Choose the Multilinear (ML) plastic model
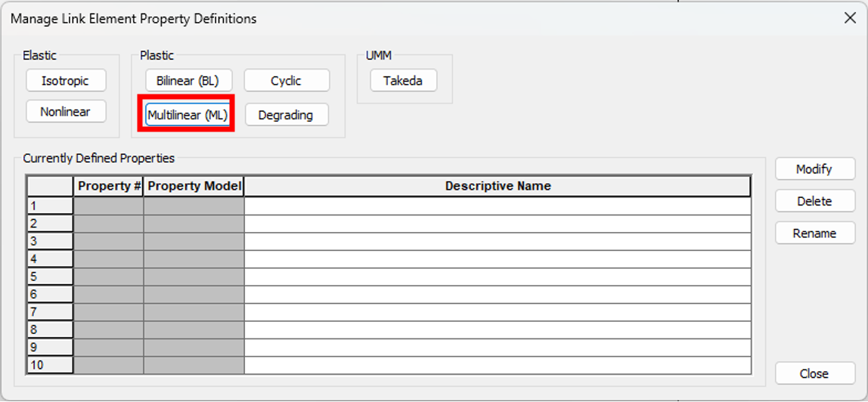Image resolution: width=868 pixels, height=402 pixels. 188,115
